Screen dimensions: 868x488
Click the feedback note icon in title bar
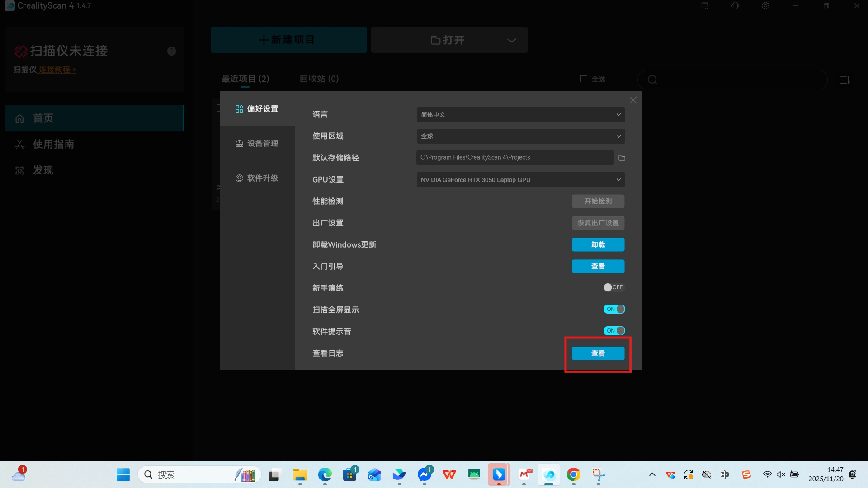pyautogui.click(x=705, y=6)
